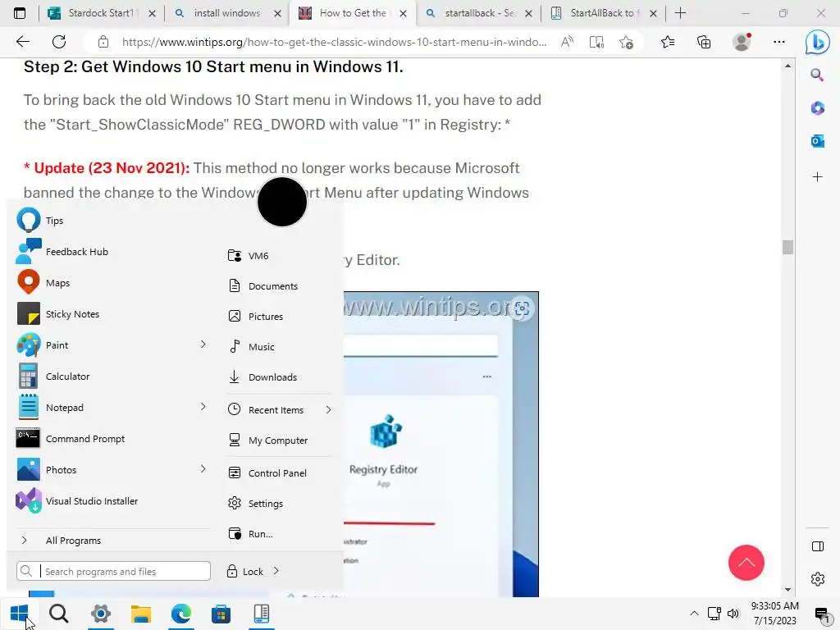Launch Visual Studio Installer
The image size is (840, 630).
(x=111, y=501)
